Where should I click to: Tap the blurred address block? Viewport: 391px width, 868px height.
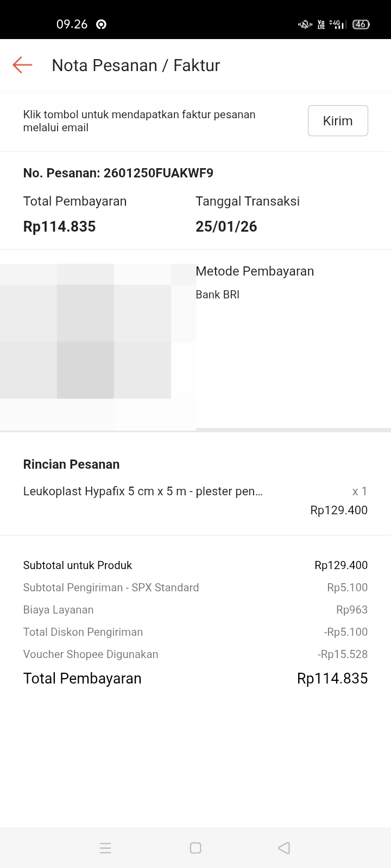pyautogui.click(x=98, y=346)
